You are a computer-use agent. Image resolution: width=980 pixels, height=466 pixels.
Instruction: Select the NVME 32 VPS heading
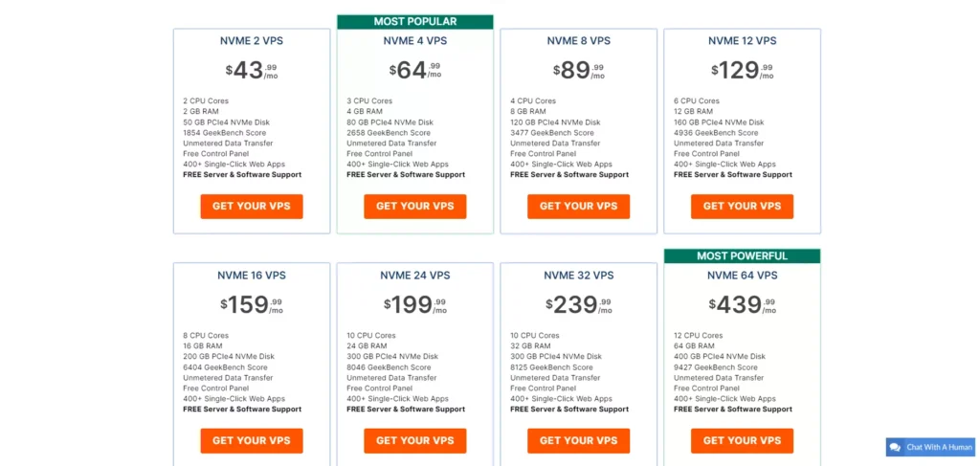click(x=579, y=276)
